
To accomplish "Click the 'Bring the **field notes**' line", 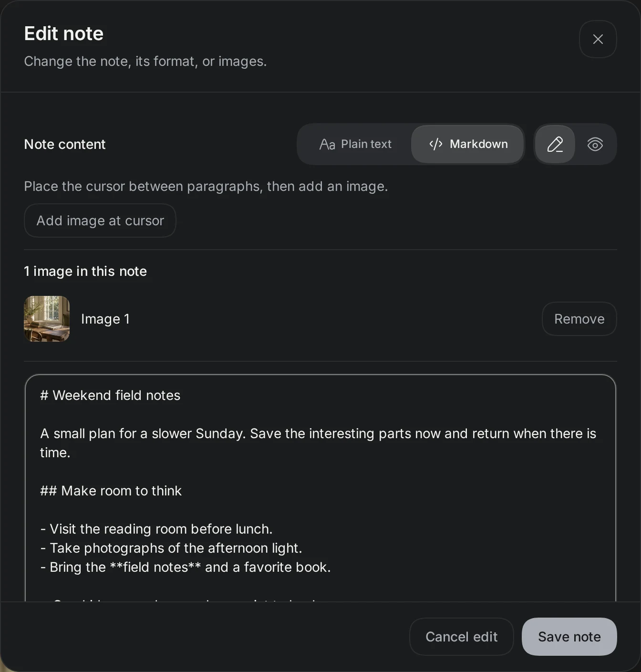I will pos(186,567).
